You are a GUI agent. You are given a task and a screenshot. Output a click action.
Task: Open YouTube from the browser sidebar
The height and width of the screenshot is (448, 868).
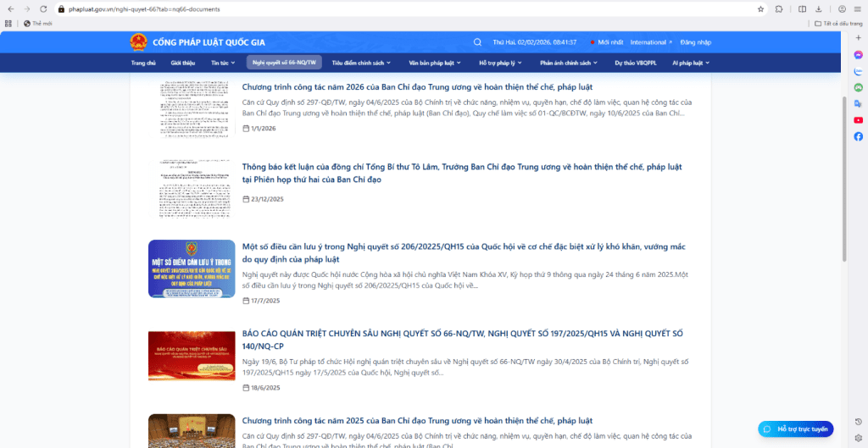(x=858, y=120)
